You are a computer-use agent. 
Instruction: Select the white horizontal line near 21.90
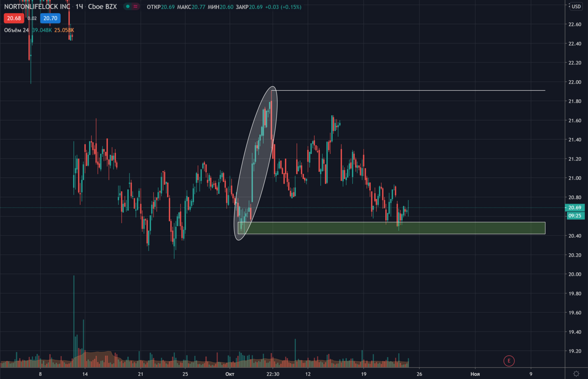pos(408,91)
